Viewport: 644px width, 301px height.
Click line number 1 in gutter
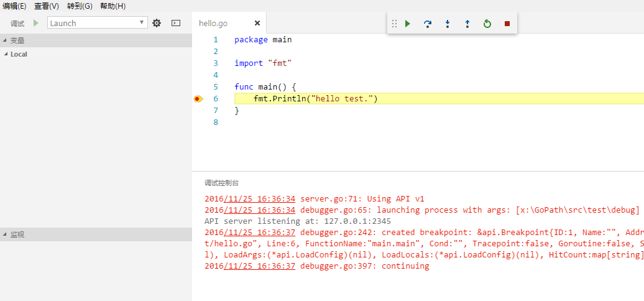point(216,40)
